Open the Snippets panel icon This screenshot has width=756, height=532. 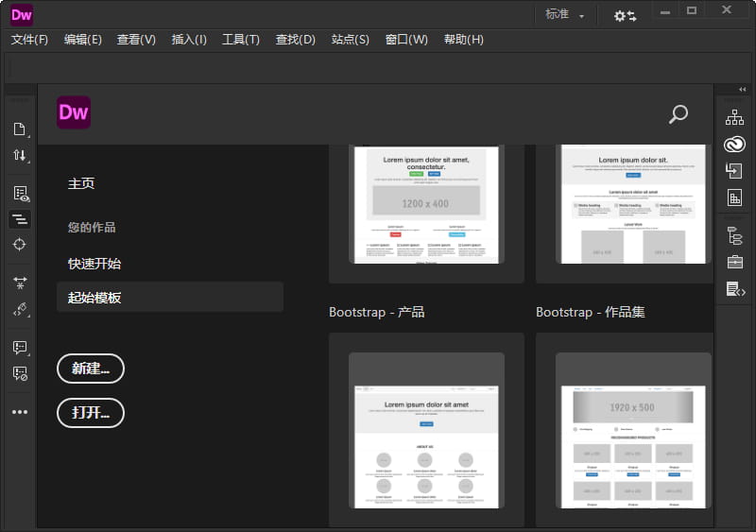(734, 289)
